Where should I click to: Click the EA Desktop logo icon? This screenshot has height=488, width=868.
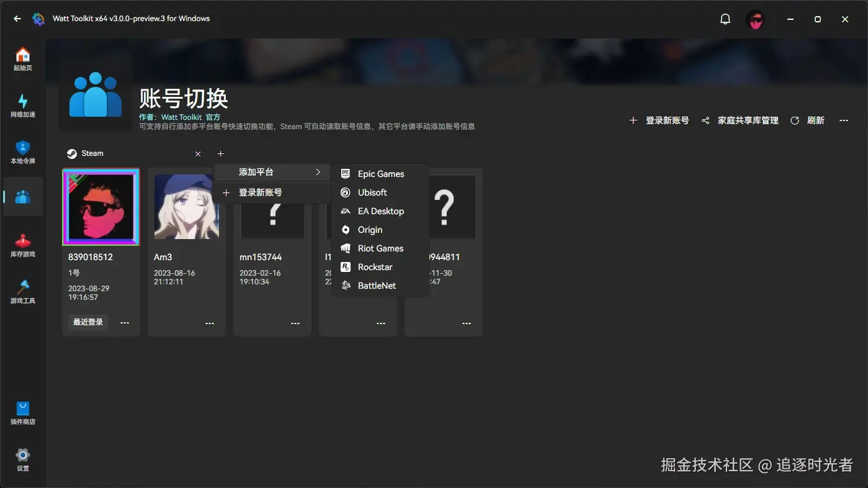(346, 211)
